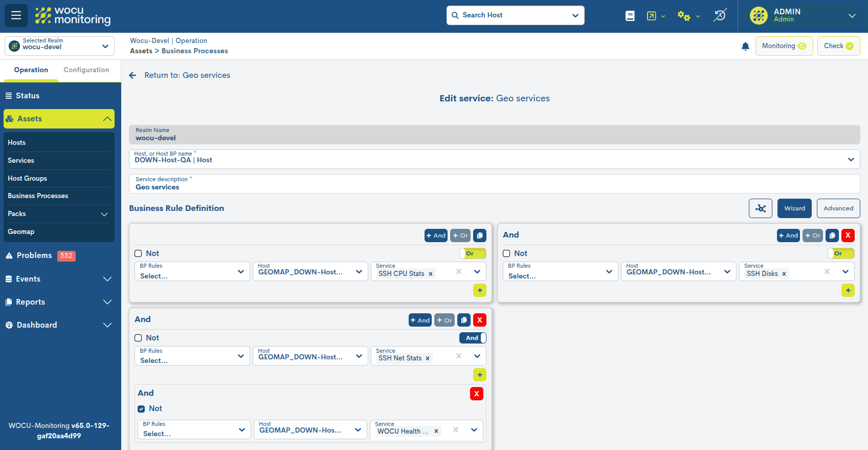Viewport: 868px width, 450px height.
Task: Click the notification bell icon
Action: (x=745, y=47)
